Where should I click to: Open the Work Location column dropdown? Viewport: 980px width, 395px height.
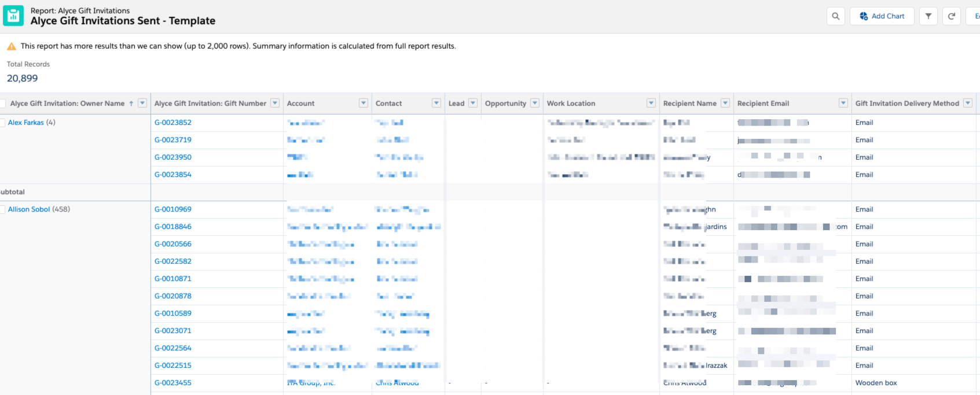[x=651, y=104]
